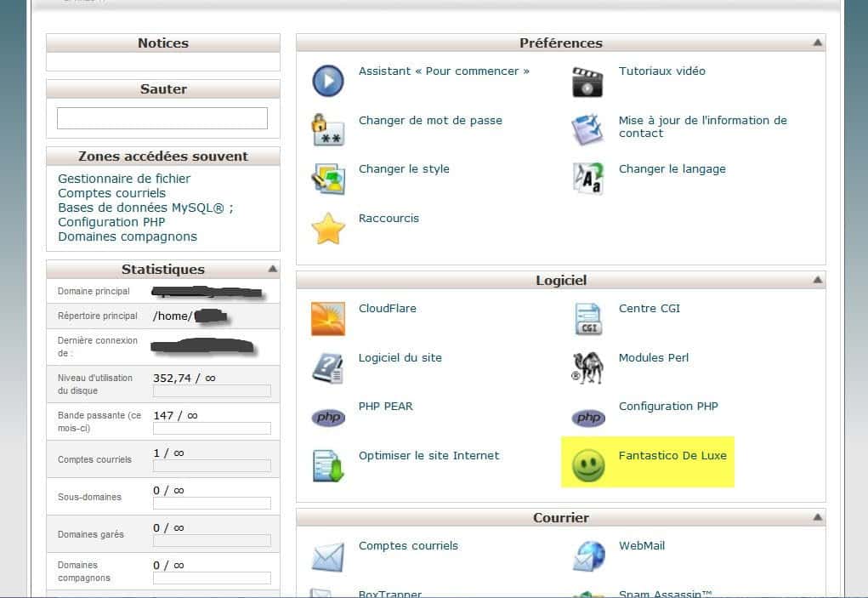Open the Assistant « Pour commencer » link

(x=444, y=71)
